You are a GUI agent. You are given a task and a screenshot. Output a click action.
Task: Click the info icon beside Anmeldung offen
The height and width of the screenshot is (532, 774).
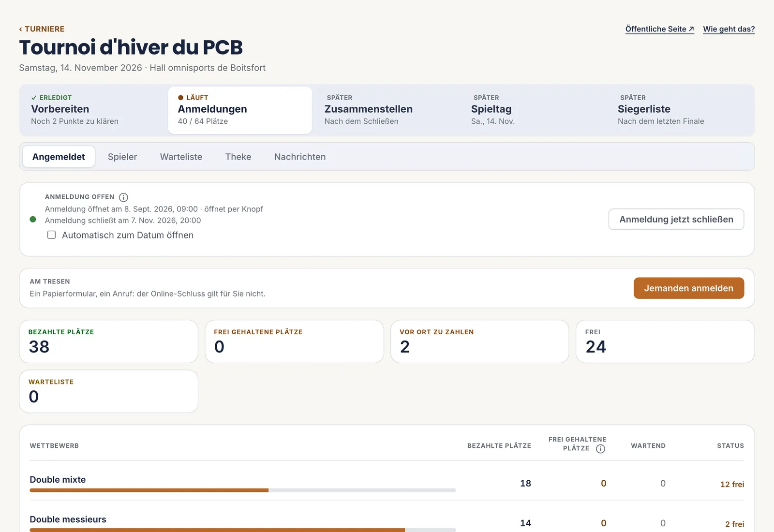pos(123,197)
